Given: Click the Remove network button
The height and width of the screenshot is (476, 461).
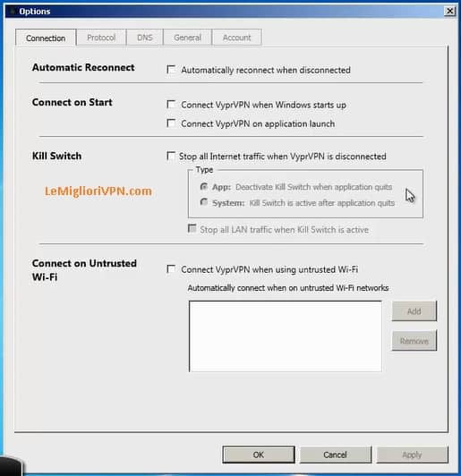Looking at the screenshot, I should (414, 341).
